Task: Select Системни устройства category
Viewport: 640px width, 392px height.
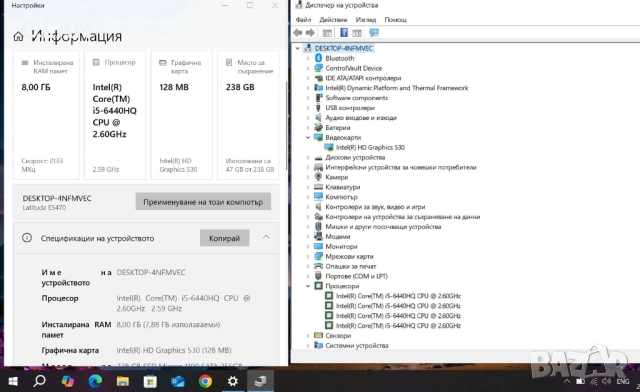Action: tap(357, 345)
